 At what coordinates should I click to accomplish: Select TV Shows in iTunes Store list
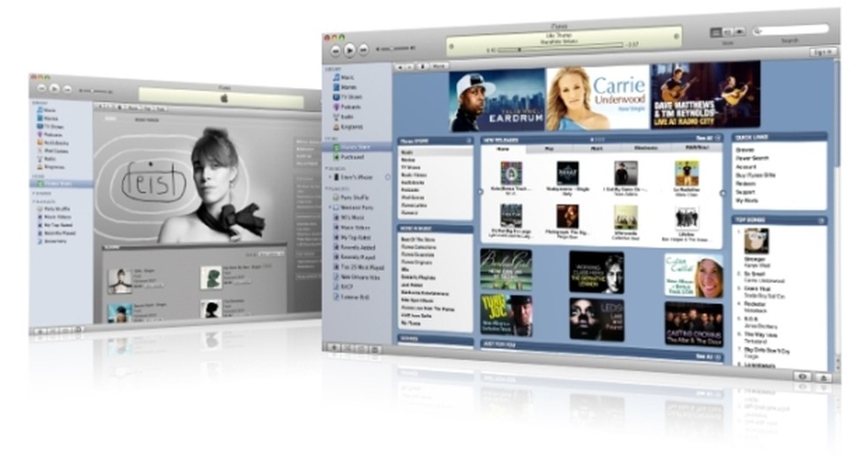pyautogui.click(x=410, y=168)
